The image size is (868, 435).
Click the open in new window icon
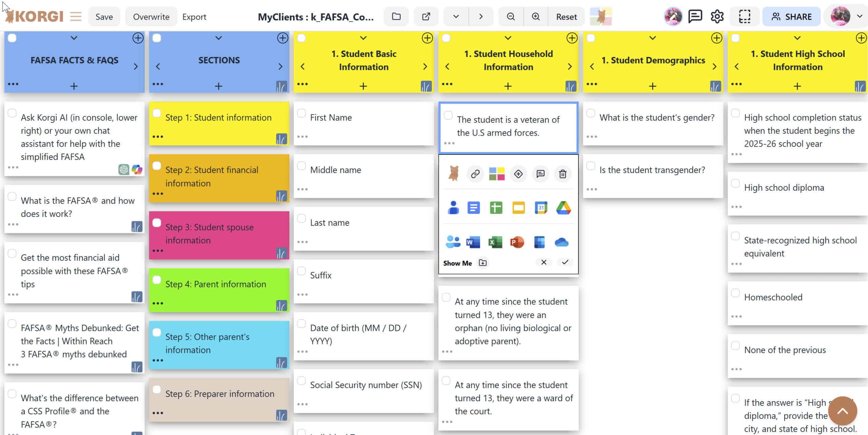(426, 17)
